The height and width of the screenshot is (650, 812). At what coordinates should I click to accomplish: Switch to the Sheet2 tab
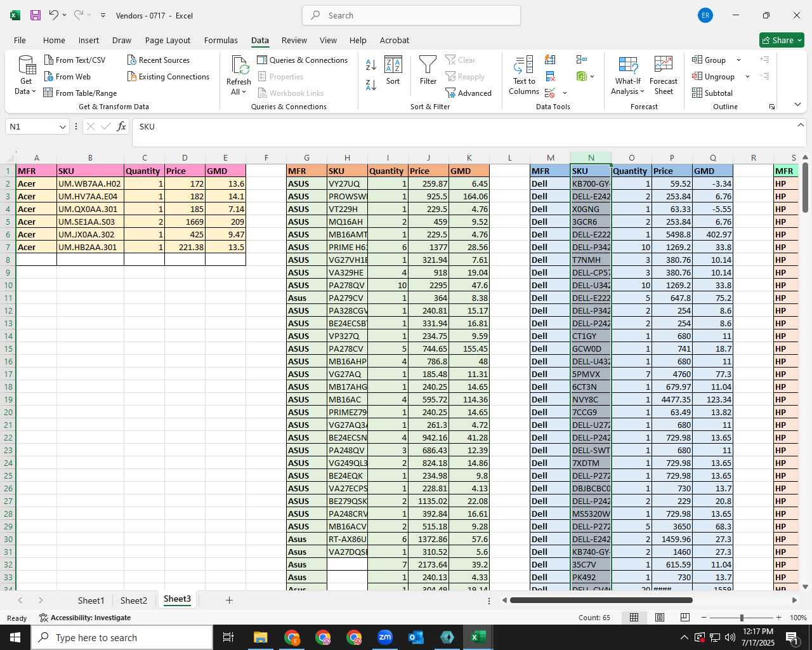[134, 600]
